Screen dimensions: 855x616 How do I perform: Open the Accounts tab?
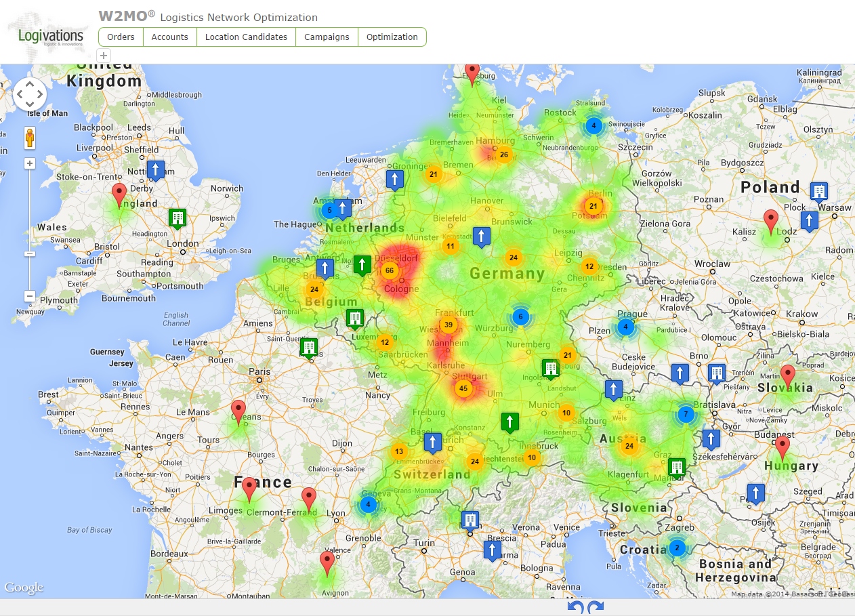click(169, 37)
